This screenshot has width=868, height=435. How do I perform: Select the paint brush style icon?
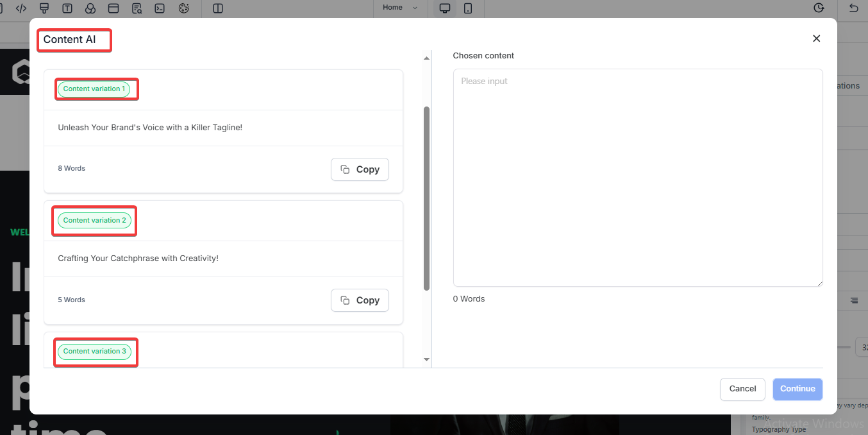(x=44, y=8)
